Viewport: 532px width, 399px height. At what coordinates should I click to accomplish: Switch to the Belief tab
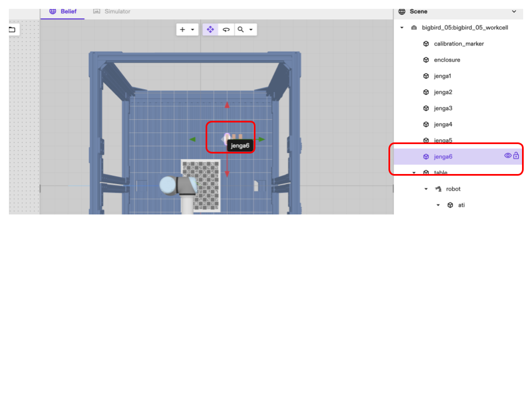[63, 11]
